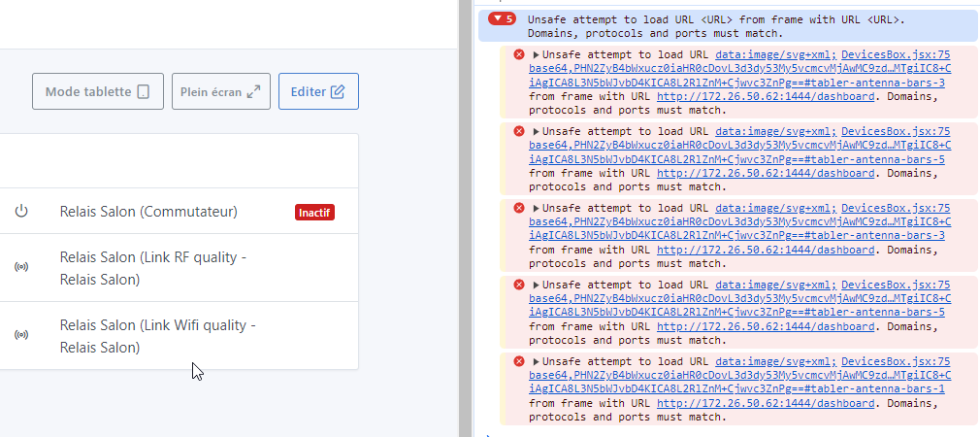980x437 pixels.
Task: Open the dashboard URL link in last error
Action: click(x=765, y=403)
